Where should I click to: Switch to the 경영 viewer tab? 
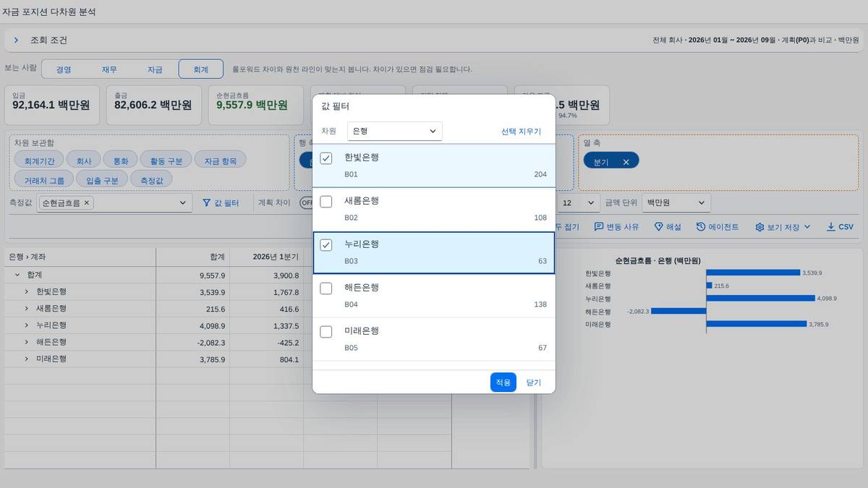(64, 69)
